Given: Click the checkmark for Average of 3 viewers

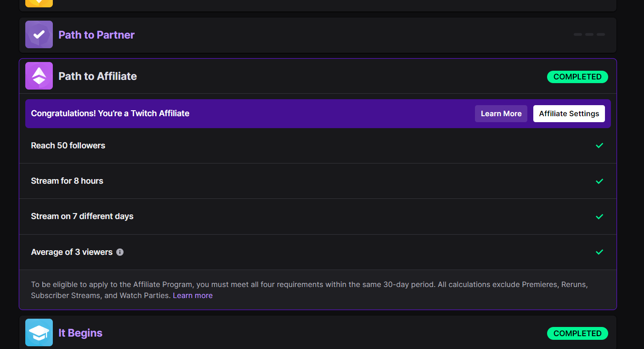Looking at the screenshot, I should 599,252.
